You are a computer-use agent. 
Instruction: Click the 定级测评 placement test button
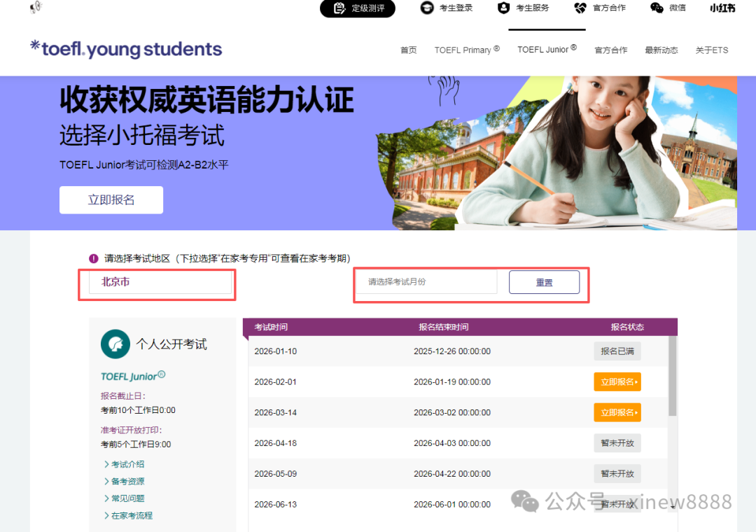358,8
